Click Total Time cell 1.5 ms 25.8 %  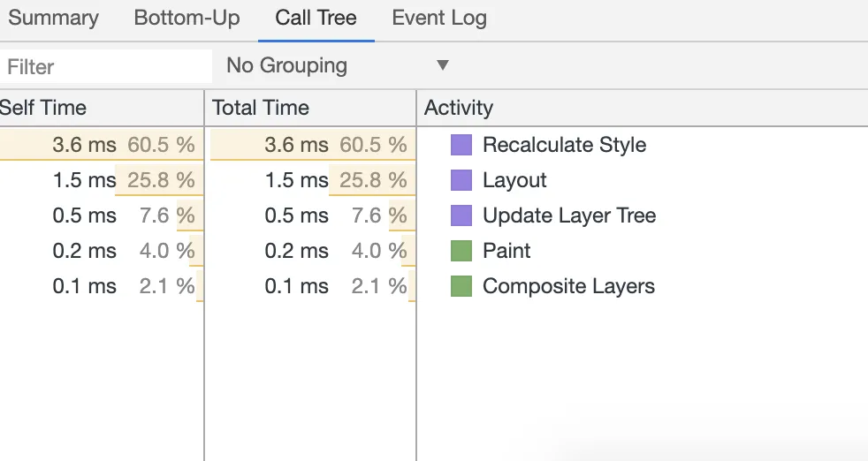click(x=310, y=180)
